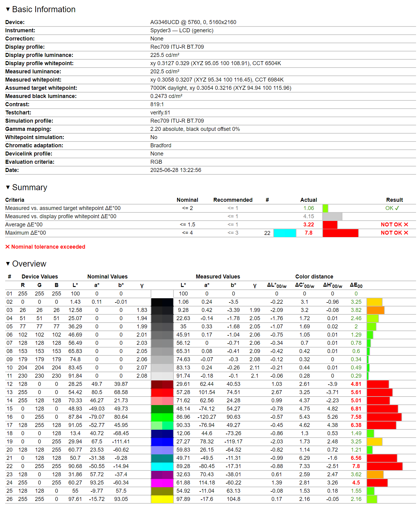Click the ΔE00 column header in Overview

coord(356,285)
